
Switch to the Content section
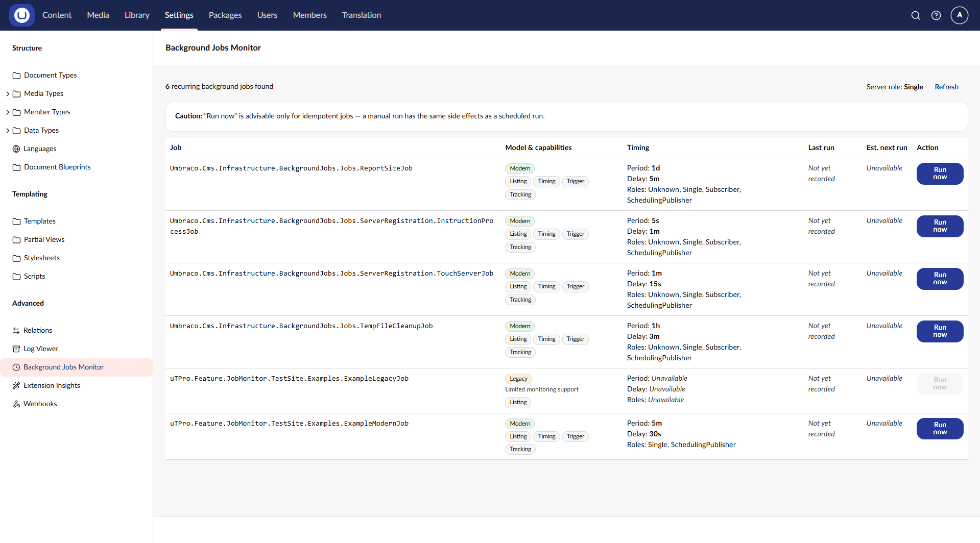(x=57, y=15)
